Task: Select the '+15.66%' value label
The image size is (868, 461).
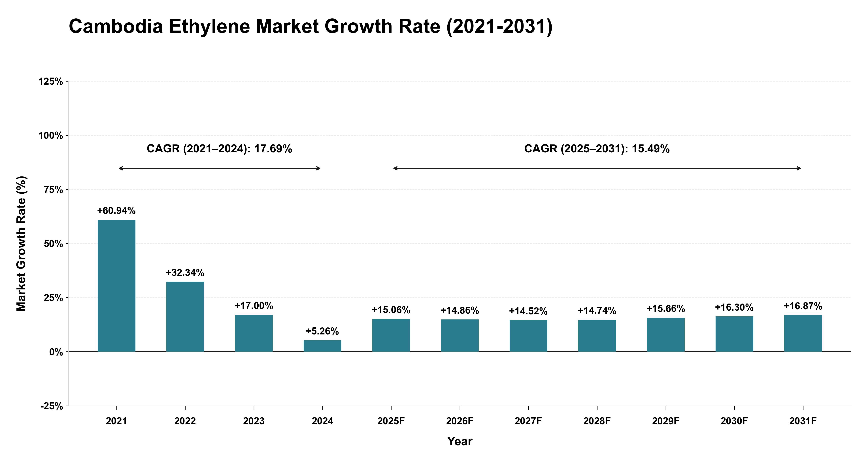Action: click(665, 309)
